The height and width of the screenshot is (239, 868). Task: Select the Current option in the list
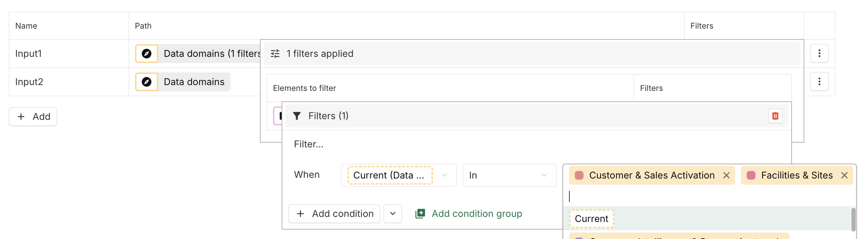(x=591, y=219)
